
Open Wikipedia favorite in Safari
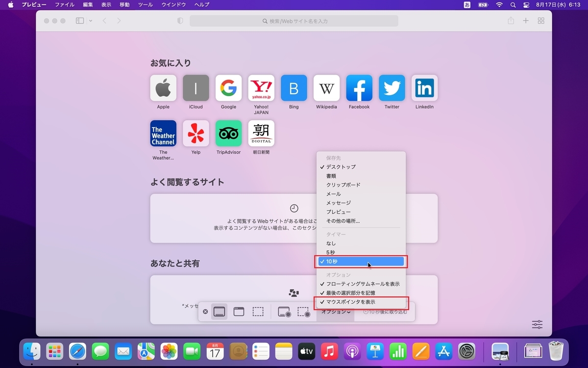coord(326,88)
